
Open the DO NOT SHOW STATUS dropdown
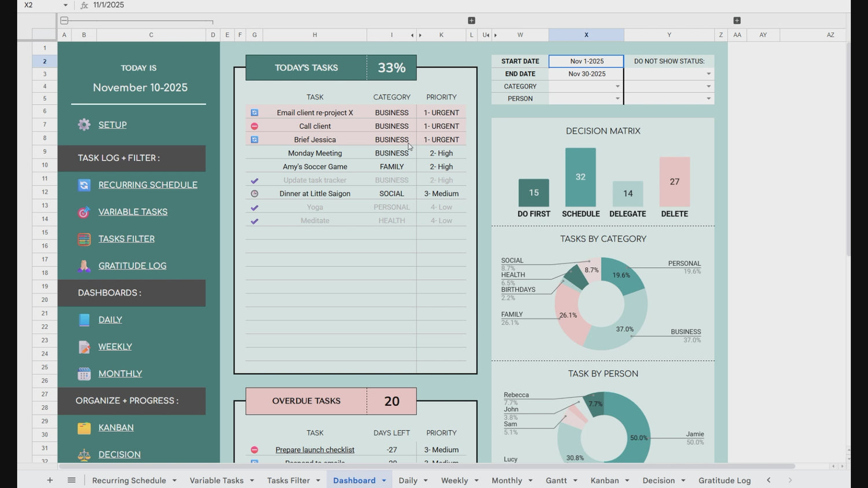(708, 73)
